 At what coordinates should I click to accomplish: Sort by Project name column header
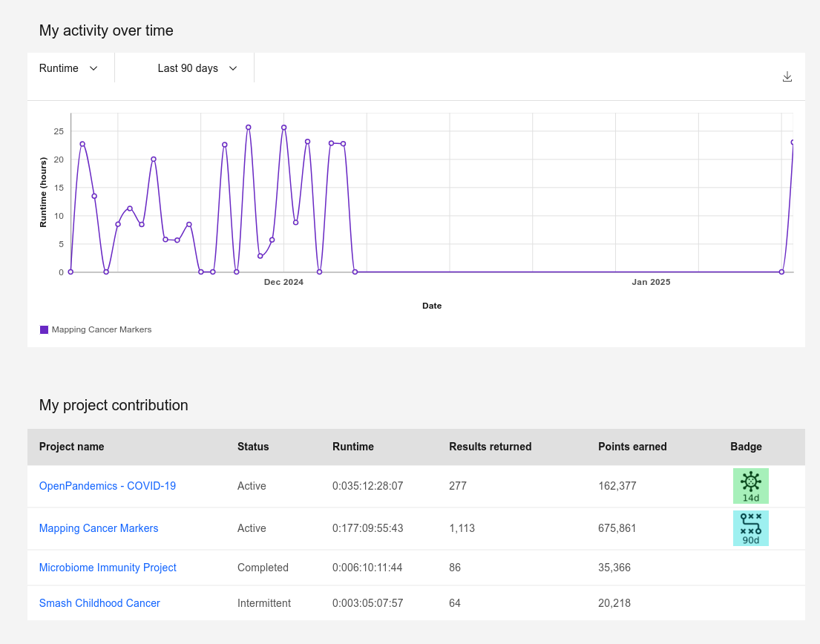tap(71, 447)
